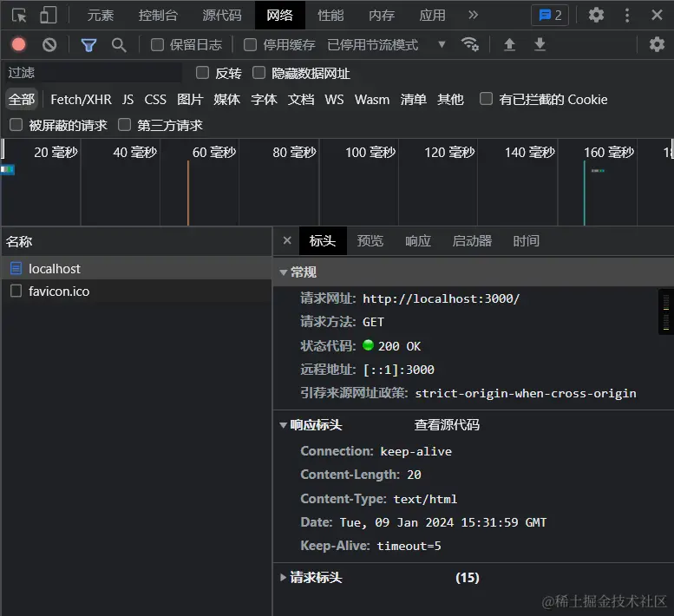The width and height of the screenshot is (674, 616).
Task: Click 查看源代码 for response headers
Action: 447,425
